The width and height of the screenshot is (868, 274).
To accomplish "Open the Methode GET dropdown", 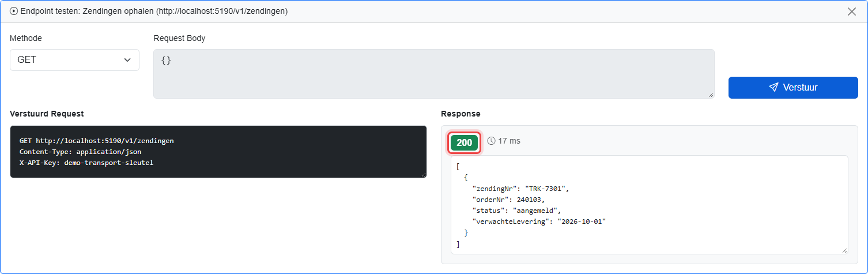I will tap(74, 60).
